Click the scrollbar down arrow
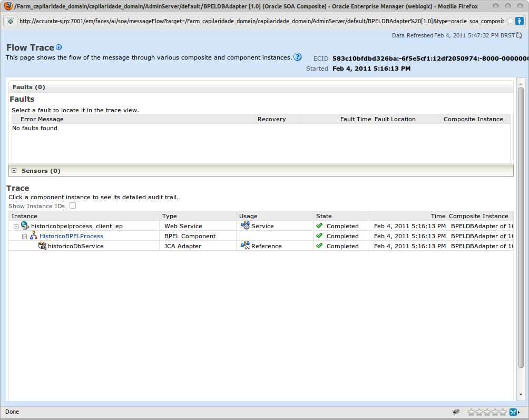The height and width of the screenshot is (420, 529). [521, 394]
